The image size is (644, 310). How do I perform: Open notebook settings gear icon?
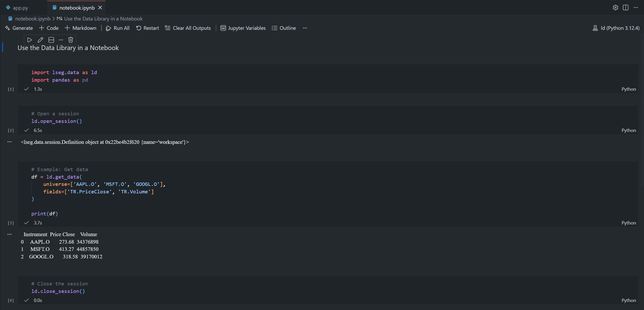point(616,8)
